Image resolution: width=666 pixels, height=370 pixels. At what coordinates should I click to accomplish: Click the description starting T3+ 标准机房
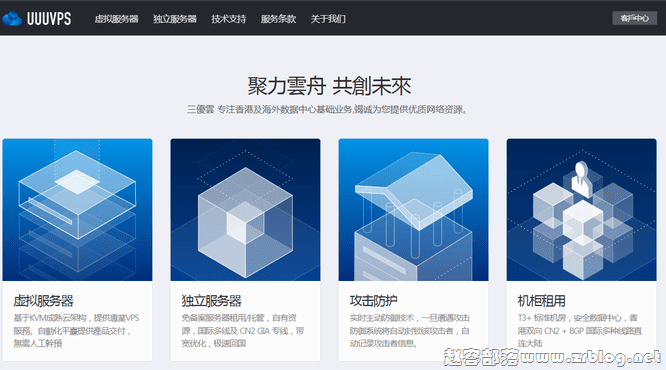click(580, 330)
